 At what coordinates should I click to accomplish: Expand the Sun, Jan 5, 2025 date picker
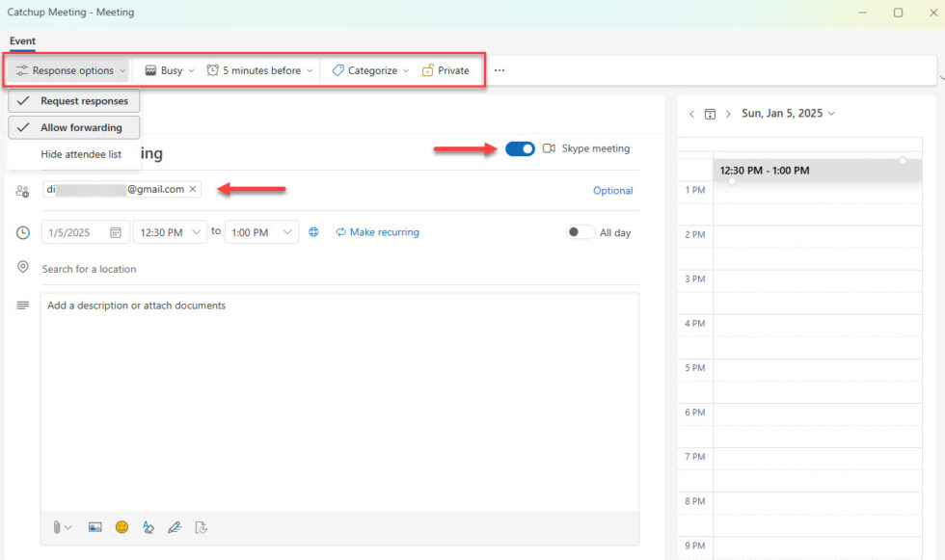point(789,113)
